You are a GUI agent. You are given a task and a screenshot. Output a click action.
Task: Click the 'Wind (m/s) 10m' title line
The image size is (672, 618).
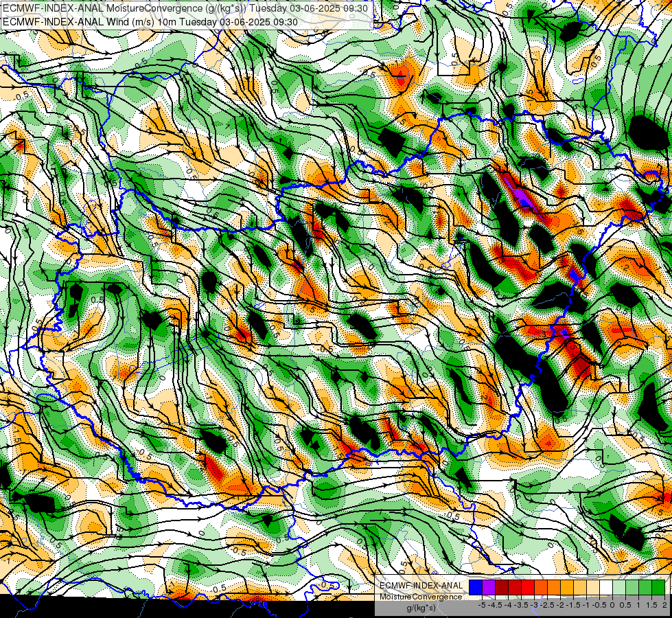[x=150, y=22]
